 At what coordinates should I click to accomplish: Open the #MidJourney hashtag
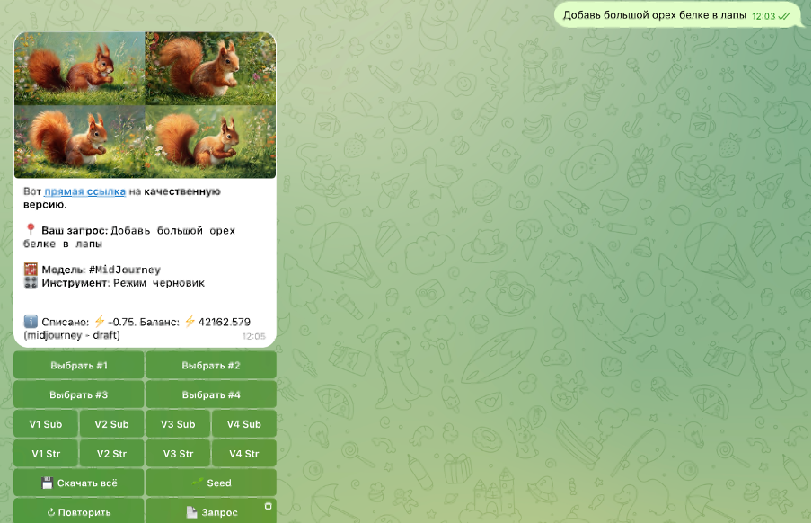125,270
